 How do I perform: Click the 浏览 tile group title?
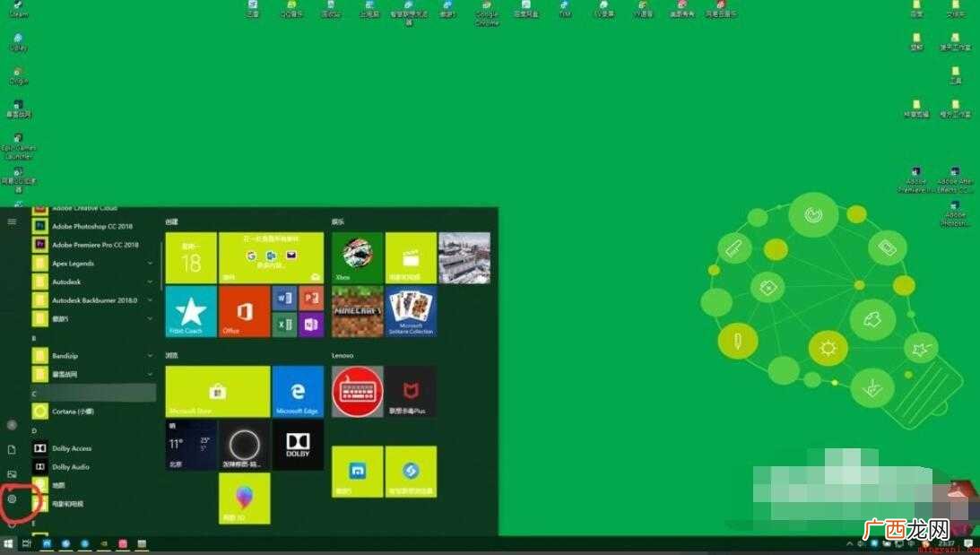coord(172,355)
